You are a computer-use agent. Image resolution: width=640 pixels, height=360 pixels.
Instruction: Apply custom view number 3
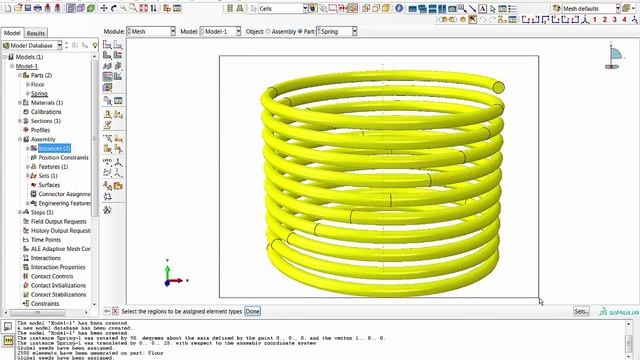(x=614, y=19)
